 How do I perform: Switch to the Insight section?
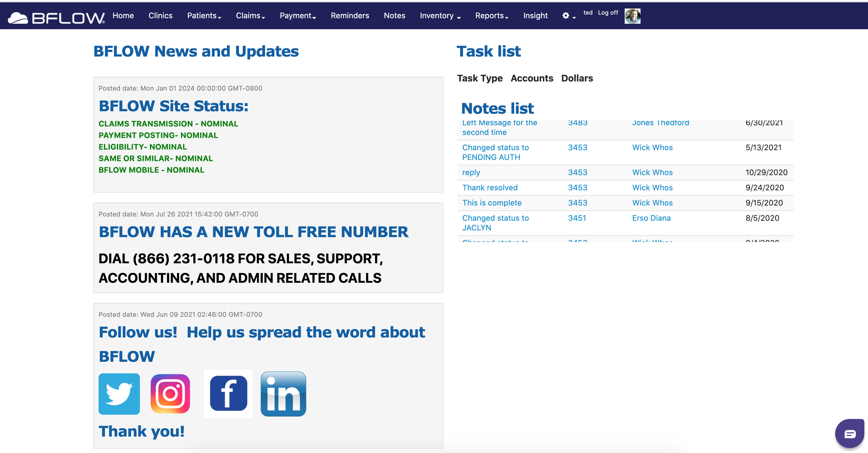(535, 16)
